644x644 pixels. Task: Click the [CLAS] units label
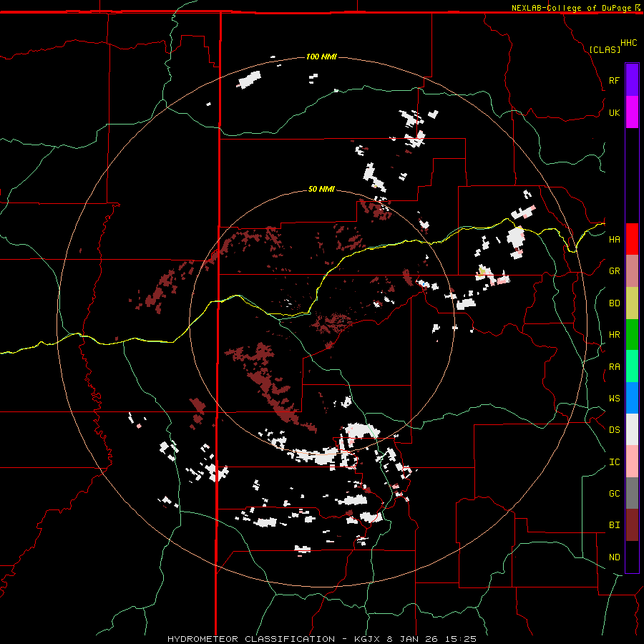605,49
